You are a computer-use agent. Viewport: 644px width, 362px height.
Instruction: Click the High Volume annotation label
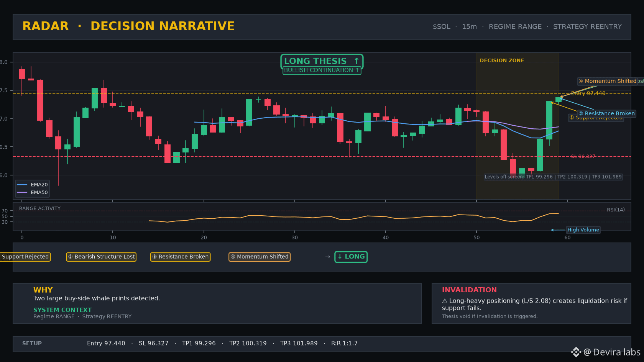coord(583,230)
